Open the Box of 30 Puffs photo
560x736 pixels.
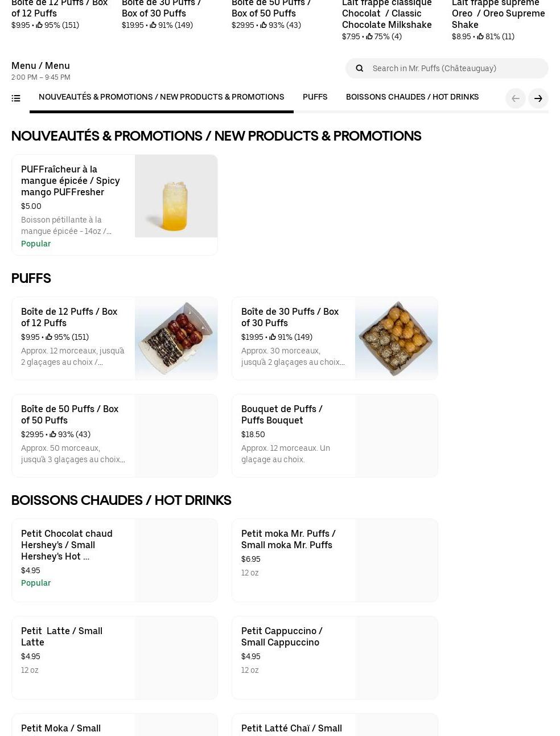click(x=396, y=338)
